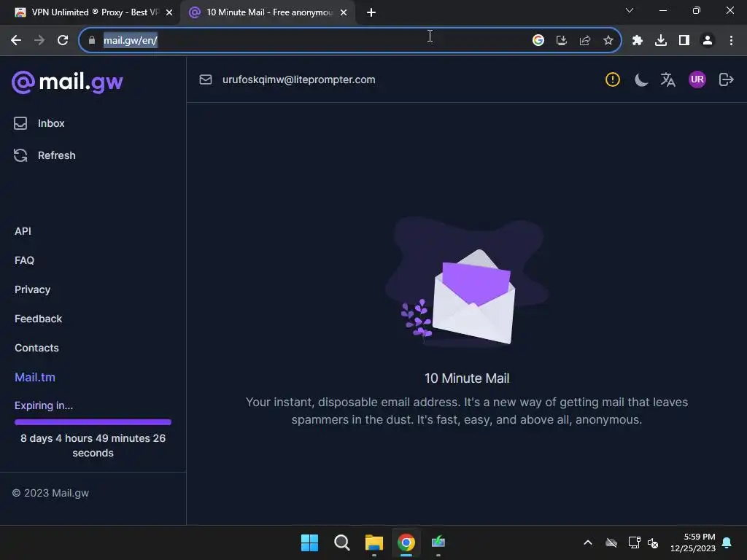This screenshot has height=560, width=747.
Task: Bookmark this page with the star
Action: point(608,41)
